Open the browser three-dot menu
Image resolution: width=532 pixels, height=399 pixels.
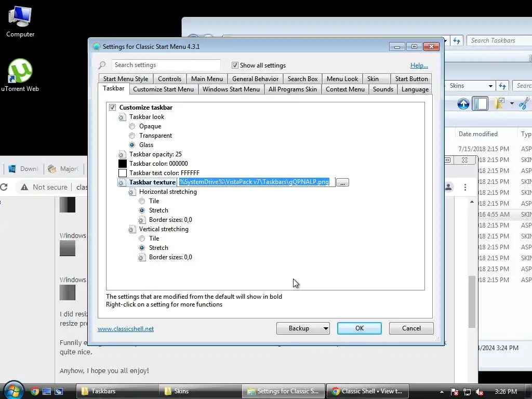point(465,187)
